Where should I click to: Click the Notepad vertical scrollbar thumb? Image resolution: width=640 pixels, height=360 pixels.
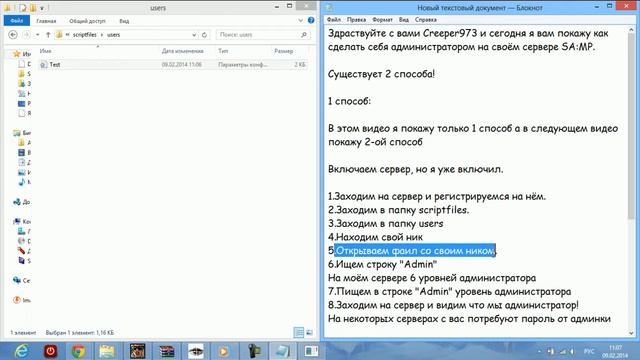click(631, 127)
